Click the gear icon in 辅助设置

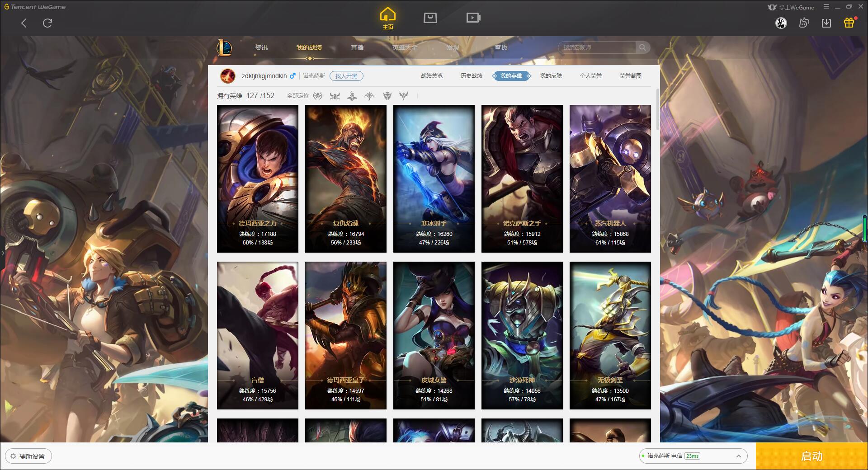pos(14,456)
